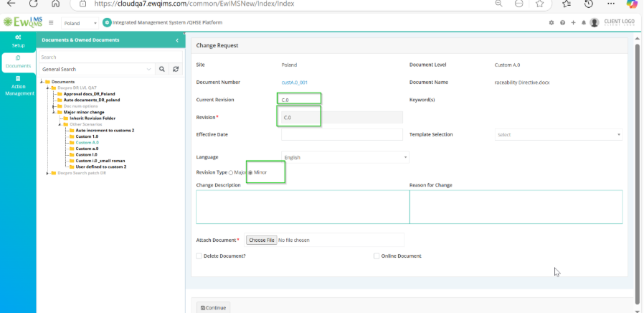Image resolution: width=644 pixels, height=313 pixels.
Task: Open Custom I.0 folder
Action: pos(86,154)
